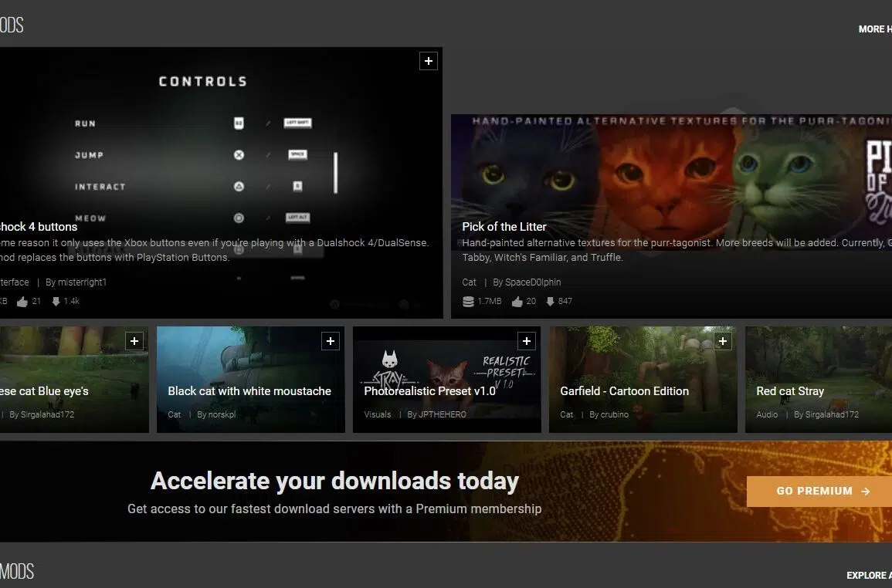
Task: Click plus icon on Photorealistic Preset v1.0 card
Action: pos(527,341)
